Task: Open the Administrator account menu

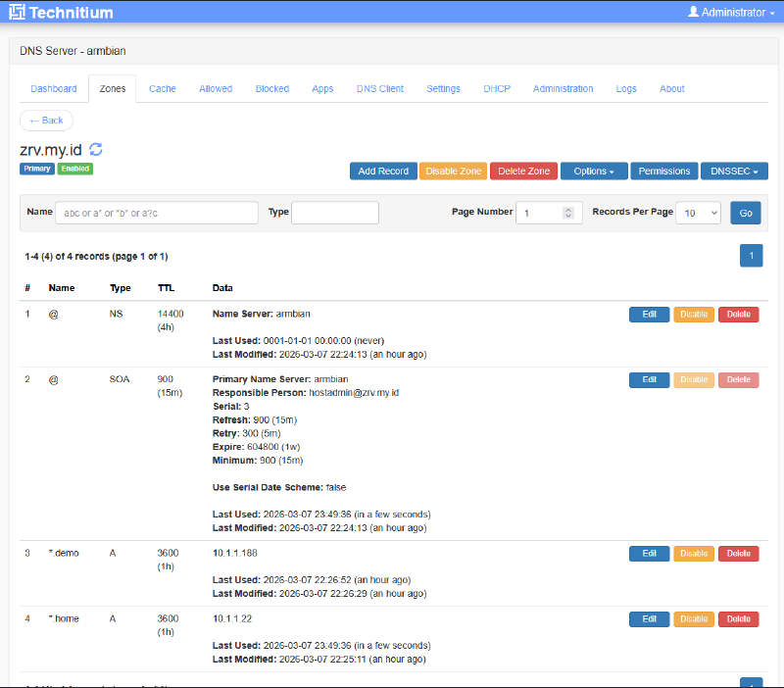Action: click(730, 12)
